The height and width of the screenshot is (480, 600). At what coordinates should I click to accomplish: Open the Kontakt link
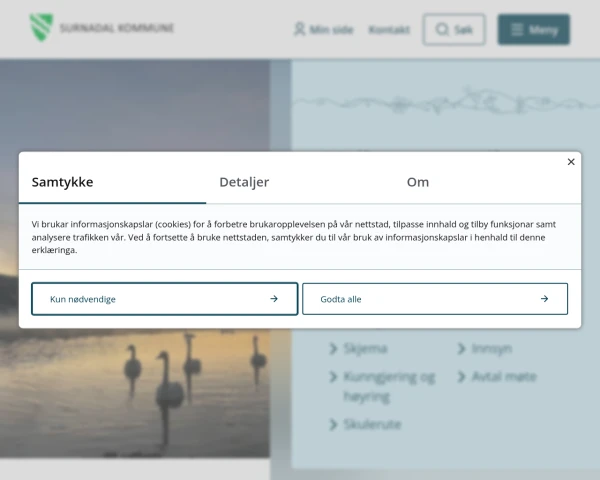(x=389, y=29)
